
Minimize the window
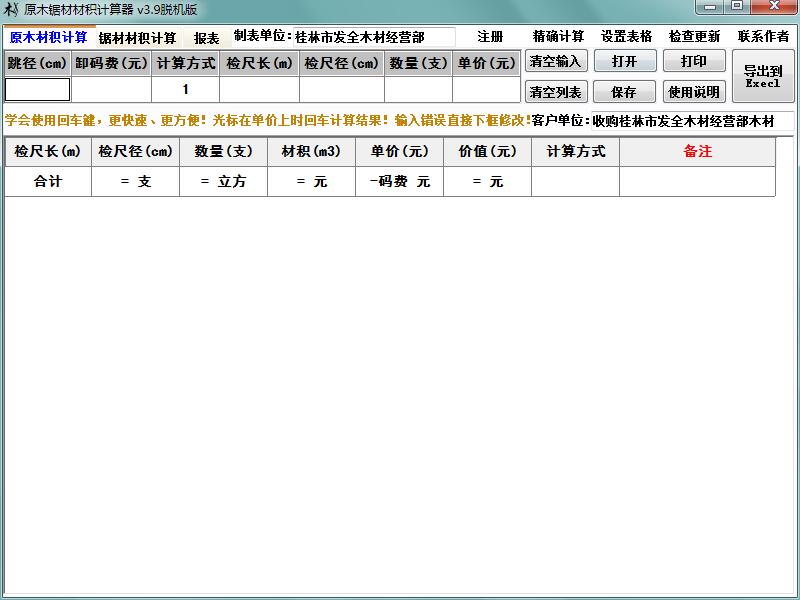710,7
